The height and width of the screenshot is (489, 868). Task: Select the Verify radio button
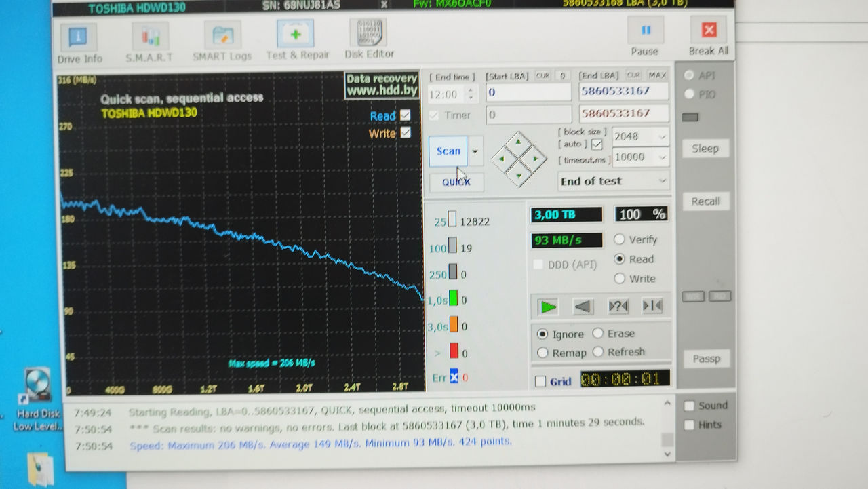click(x=619, y=239)
